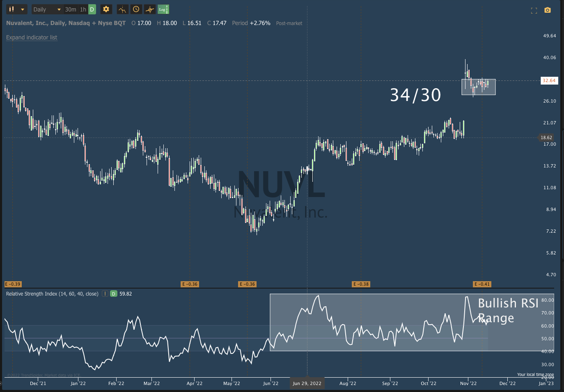The image size is (564, 392).
Task: Click the E -0.39 earnings marker
Action: [x=13, y=284]
